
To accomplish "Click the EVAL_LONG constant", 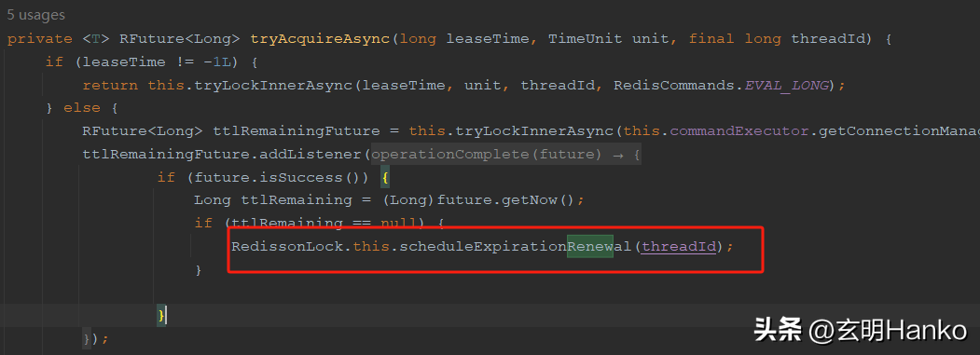I will tap(787, 85).
